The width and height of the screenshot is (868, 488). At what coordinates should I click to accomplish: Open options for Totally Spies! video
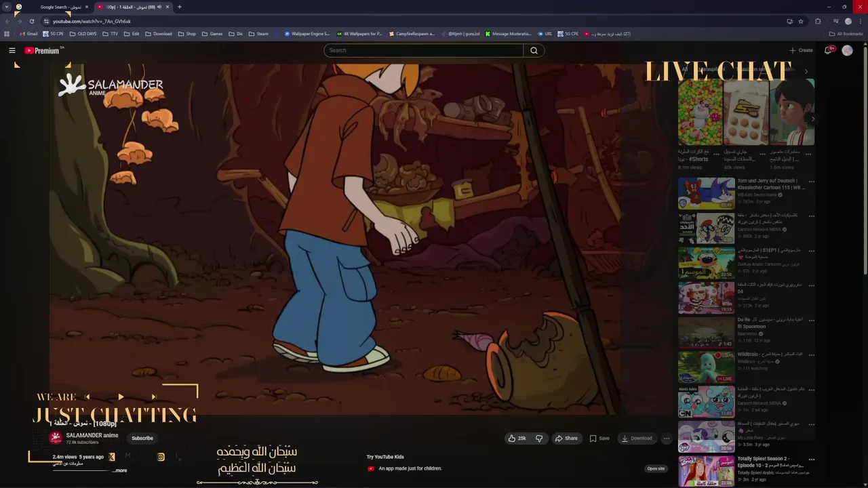811,460
